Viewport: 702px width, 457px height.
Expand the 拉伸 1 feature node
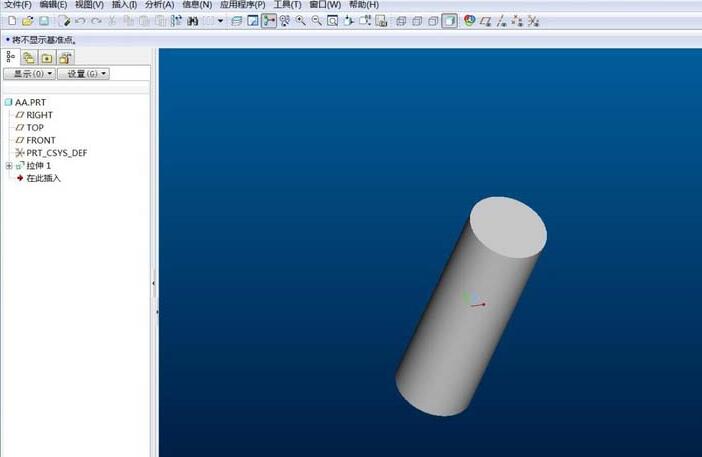[x=9, y=166]
